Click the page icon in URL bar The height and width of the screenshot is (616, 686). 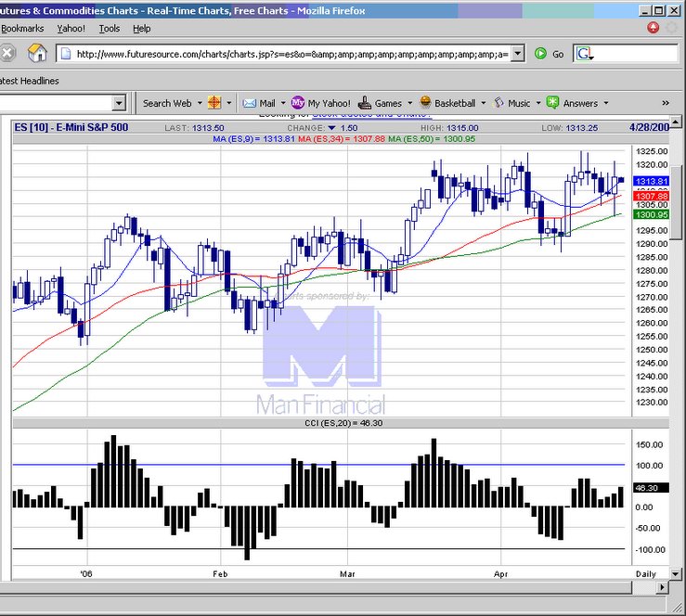pyautogui.click(x=66, y=54)
